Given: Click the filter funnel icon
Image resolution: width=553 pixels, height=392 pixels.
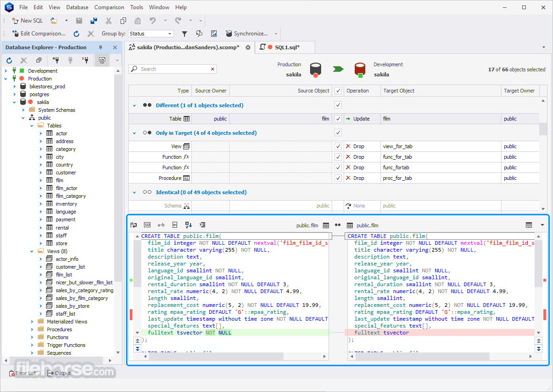Looking at the screenshot, I should pyautogui.click(x=184, y=34).
